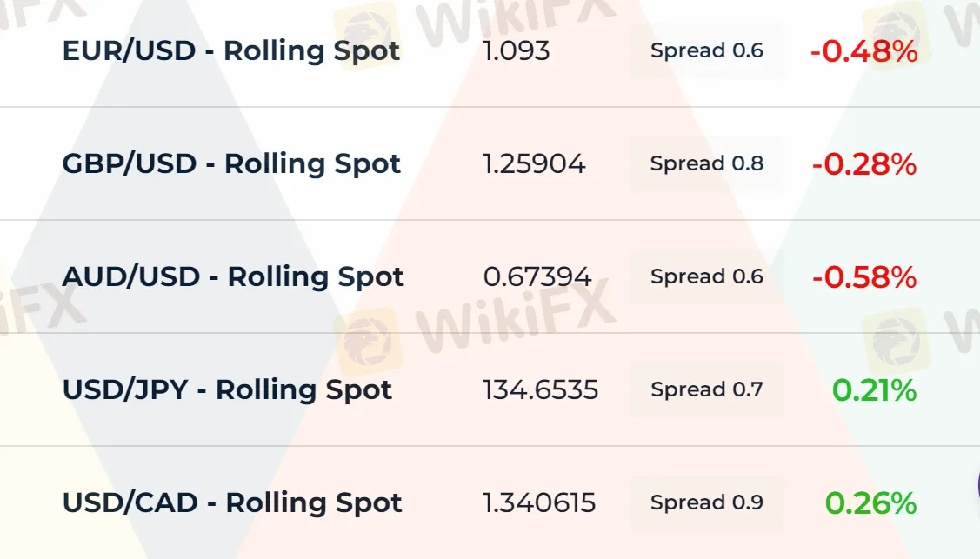Select the EUR/USD price 1.093
The image size is (980, 559).
coord(517,50)
